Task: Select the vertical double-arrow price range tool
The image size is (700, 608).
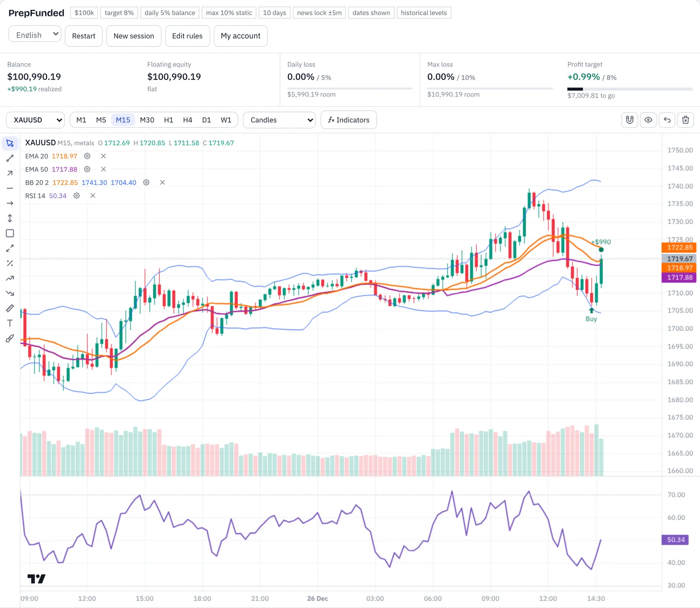Action: click(10, 218)
